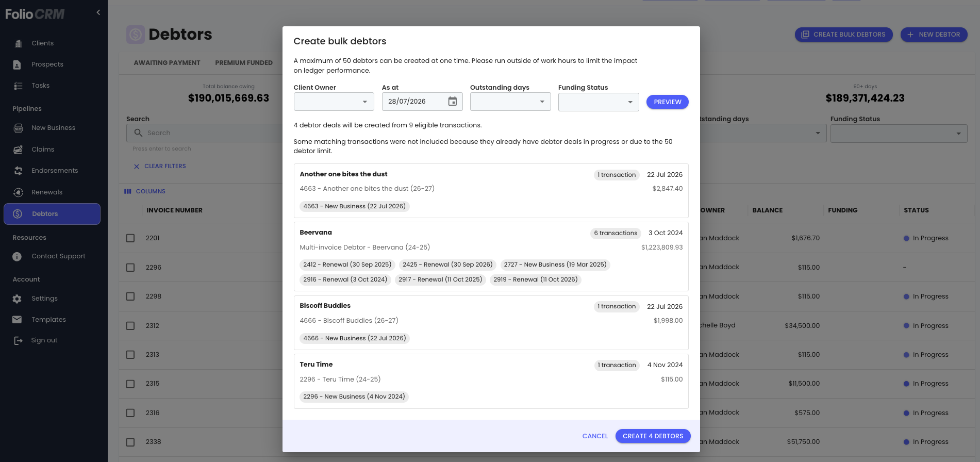Image resolution: width=980 pixels, height=462 pixels.
Task: Click the Funding column header
Action: (x=843, y=210)
